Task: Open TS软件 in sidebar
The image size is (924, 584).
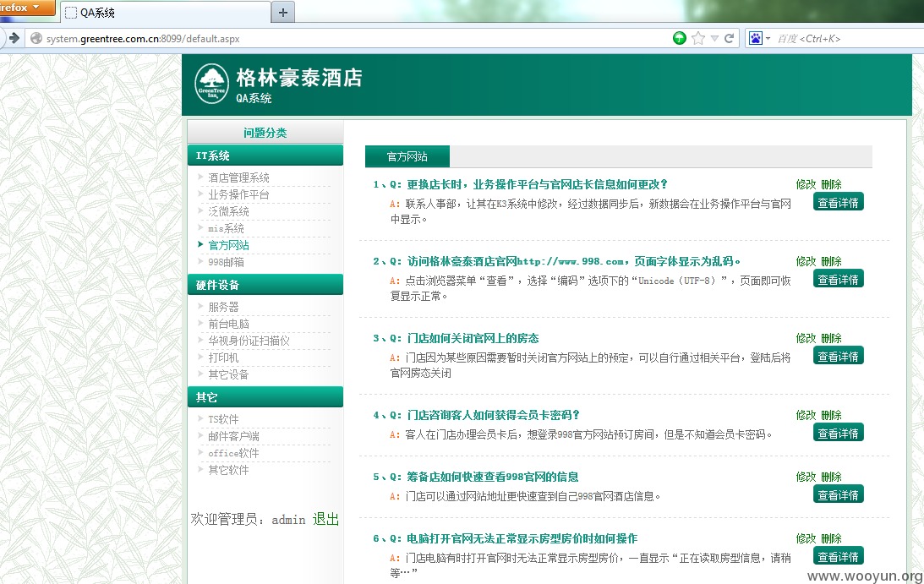Action: 223,419
